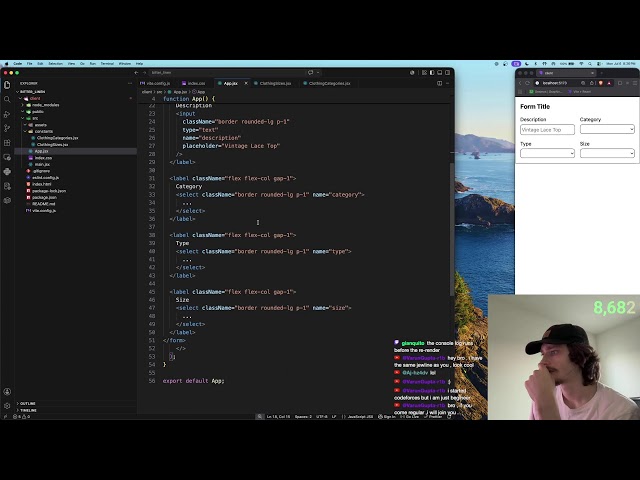
Task: Expand the TIMELINE section
Action: click(28, 410)
